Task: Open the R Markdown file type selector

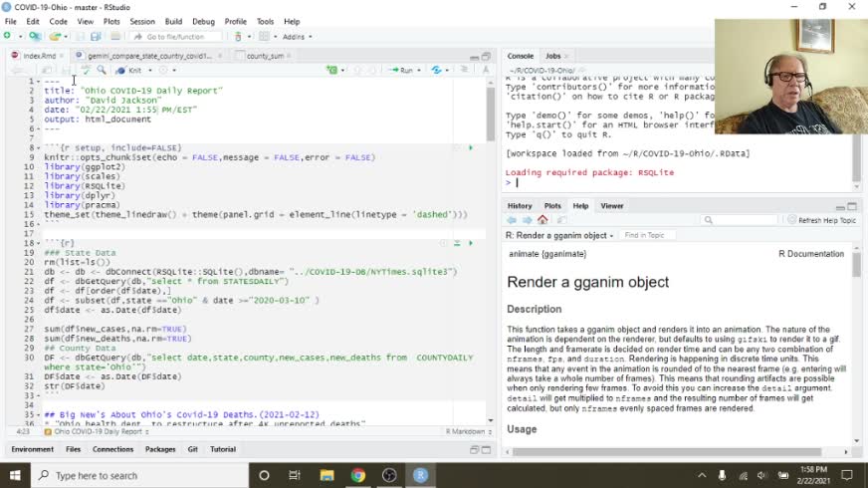Action: tap(469, 431)
